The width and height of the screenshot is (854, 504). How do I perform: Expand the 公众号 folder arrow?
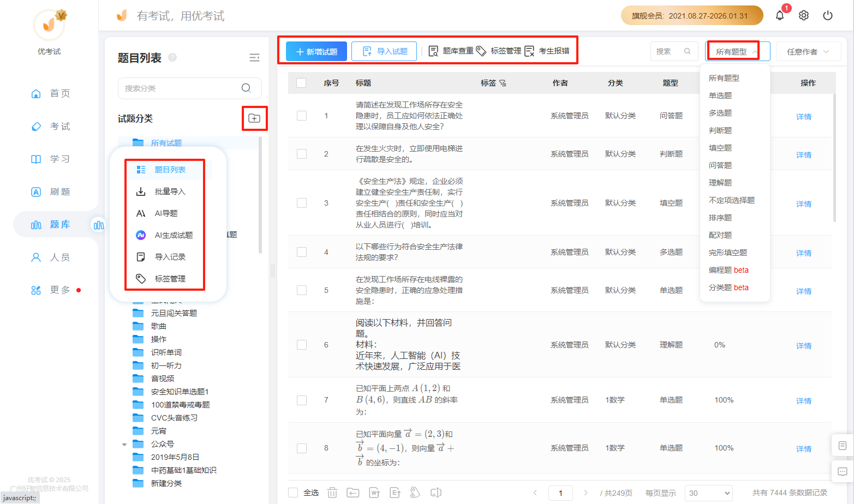[x=124, y=445]
